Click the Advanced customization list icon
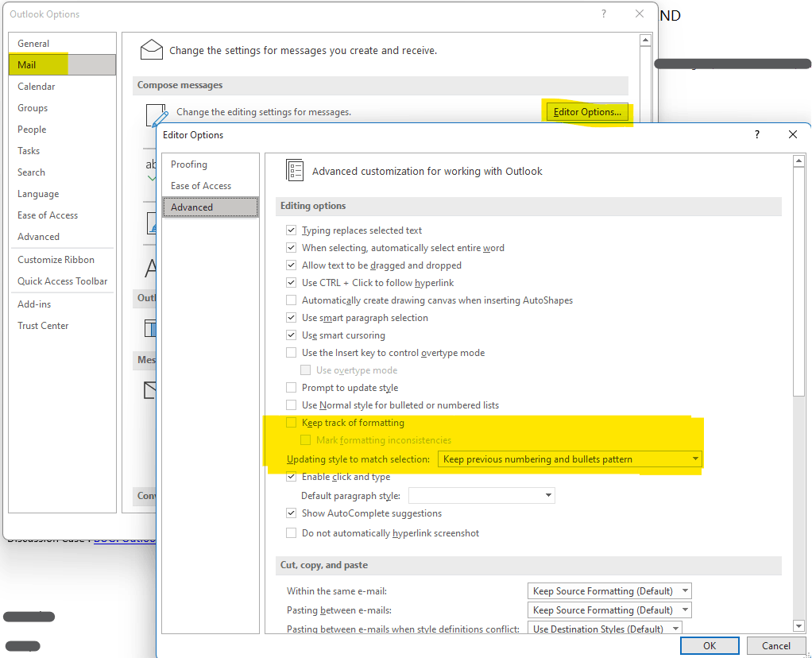Screen dimensions: 812x658 coord(295,170)
